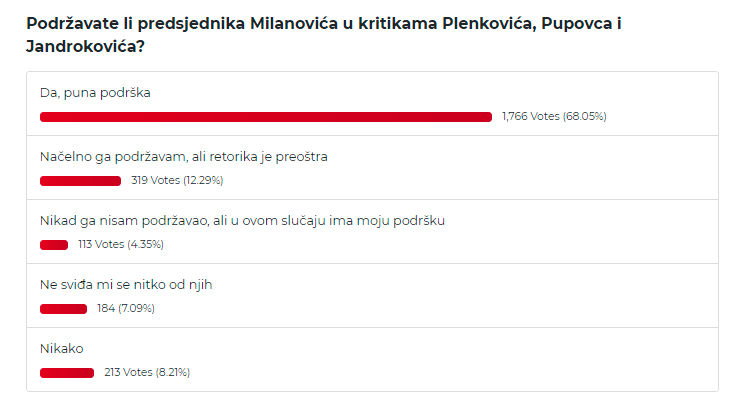
Task: Click the red bar showing 12.29%
Action: point(80,181)
